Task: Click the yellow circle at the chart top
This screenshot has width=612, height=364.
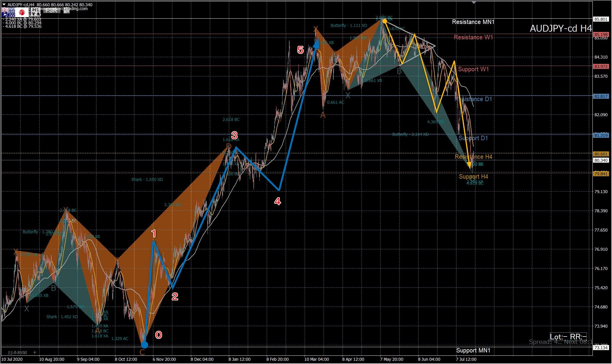Action: 384,21
